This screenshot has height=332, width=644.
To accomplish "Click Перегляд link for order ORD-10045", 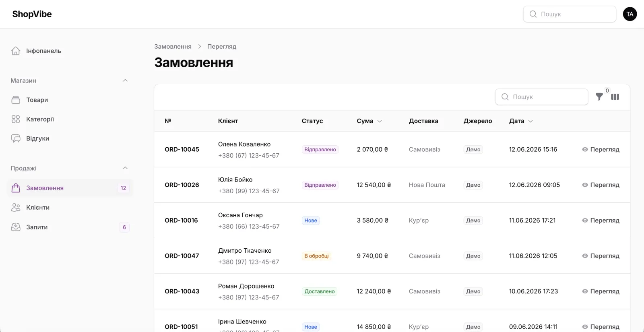I will pos(601,149).
